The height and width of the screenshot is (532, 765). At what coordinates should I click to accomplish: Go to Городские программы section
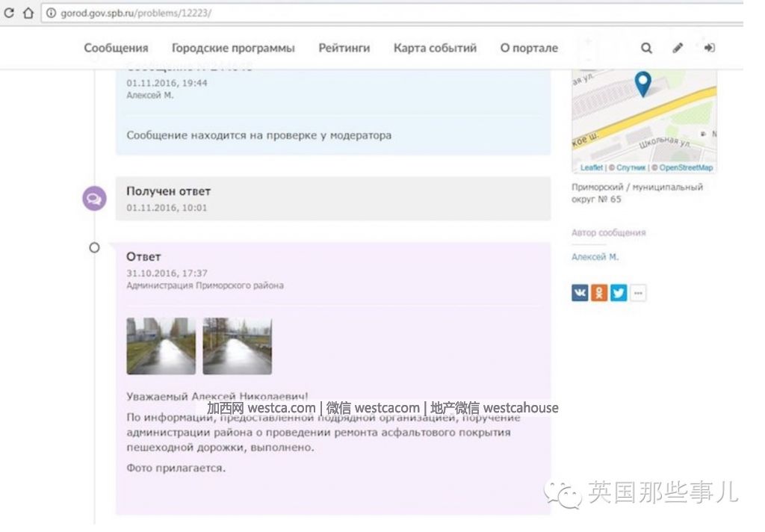tap(233, 48)
